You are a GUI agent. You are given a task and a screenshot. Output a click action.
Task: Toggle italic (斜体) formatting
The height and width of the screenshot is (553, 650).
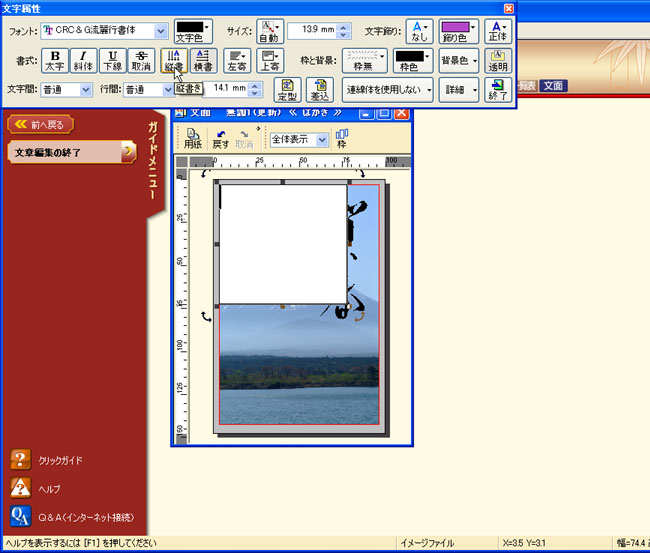(x=85, y=59)
